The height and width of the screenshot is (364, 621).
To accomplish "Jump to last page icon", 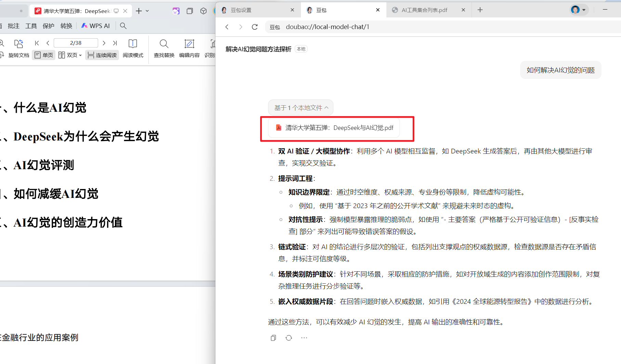I will point(115,43).
